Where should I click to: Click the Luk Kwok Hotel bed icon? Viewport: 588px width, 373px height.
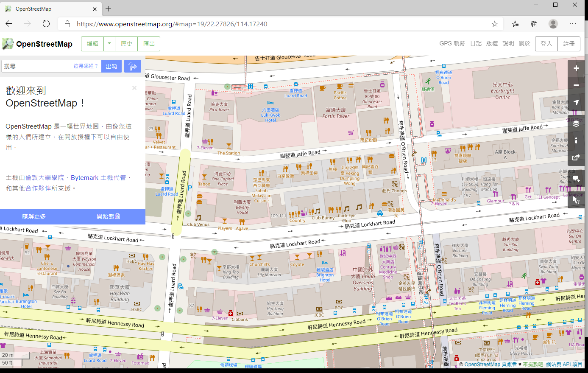(270, 103)
